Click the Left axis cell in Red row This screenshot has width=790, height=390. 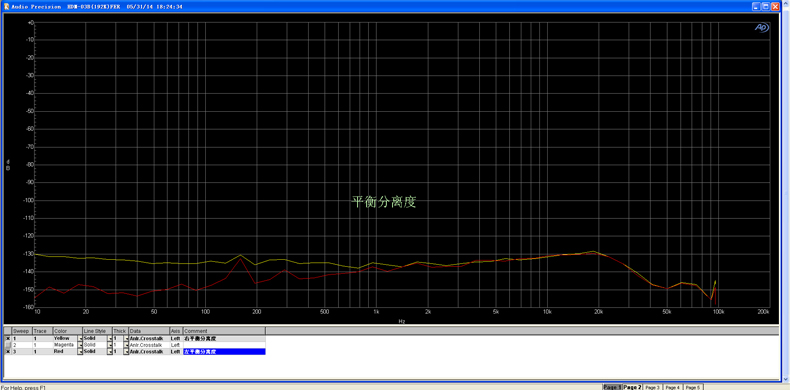[x=176, y=351]
